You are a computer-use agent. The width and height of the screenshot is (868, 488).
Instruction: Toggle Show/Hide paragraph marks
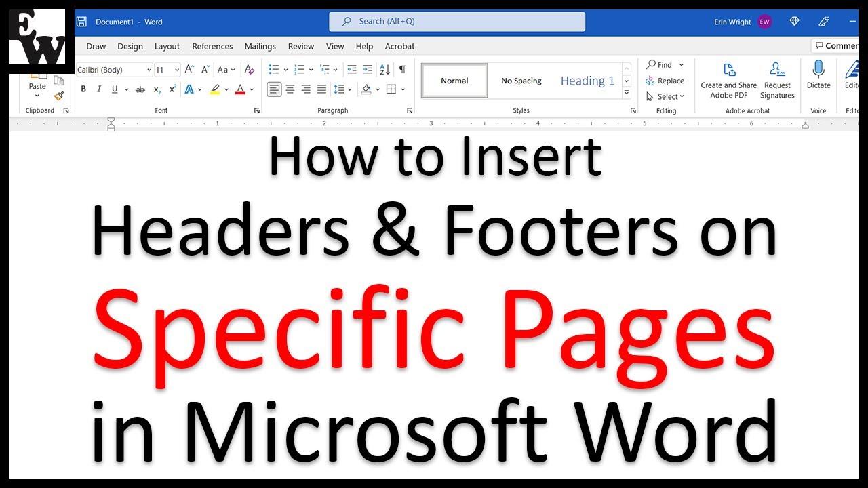(402, 70)
